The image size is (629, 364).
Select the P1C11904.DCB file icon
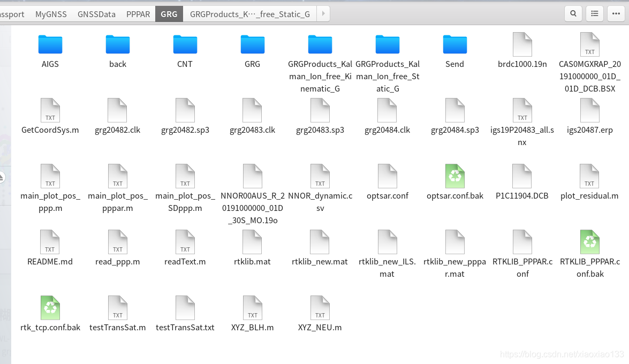pos(522,176)
